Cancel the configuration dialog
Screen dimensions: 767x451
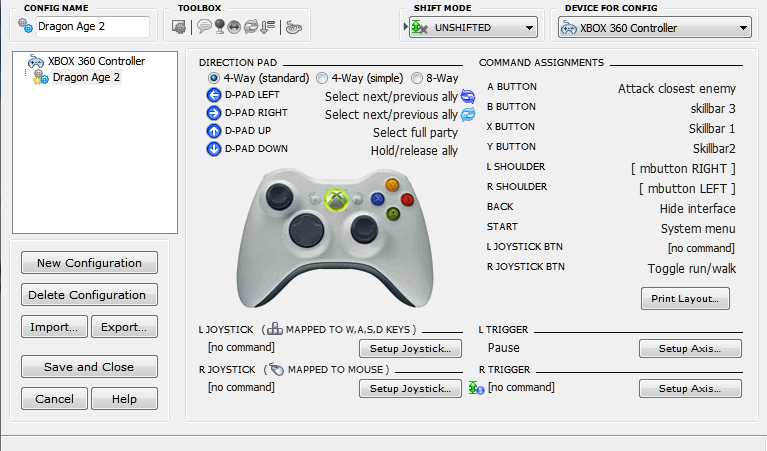point(54,399)
